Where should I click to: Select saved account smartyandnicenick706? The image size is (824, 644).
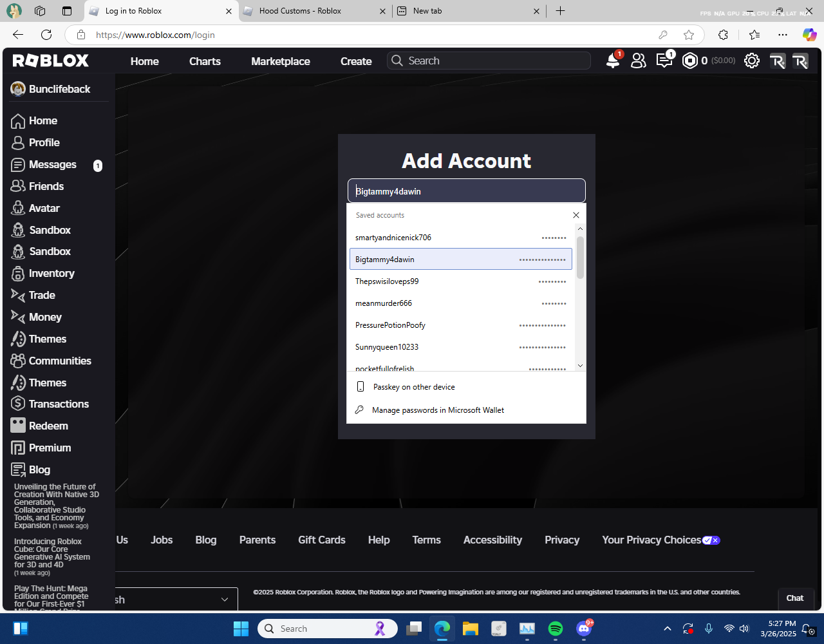[460, 238]
